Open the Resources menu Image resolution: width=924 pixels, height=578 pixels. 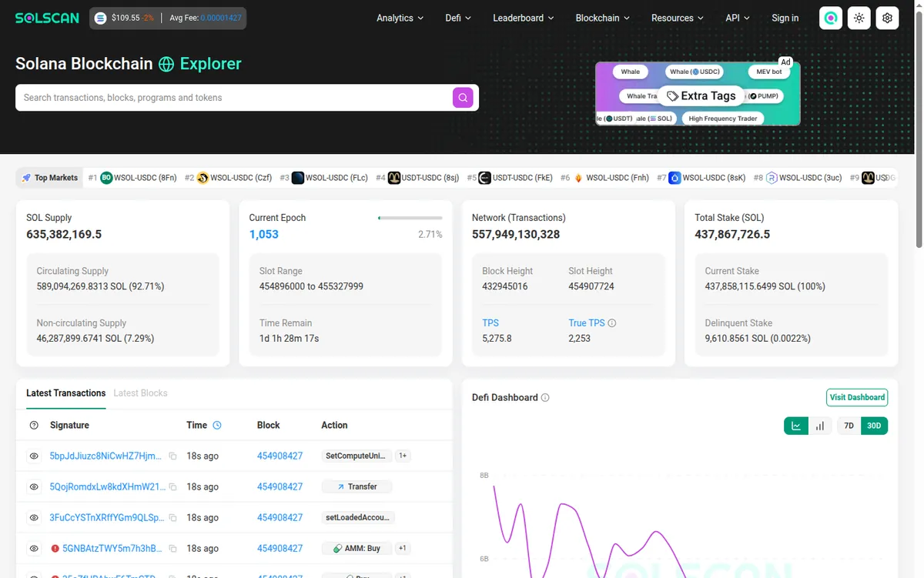678,18
